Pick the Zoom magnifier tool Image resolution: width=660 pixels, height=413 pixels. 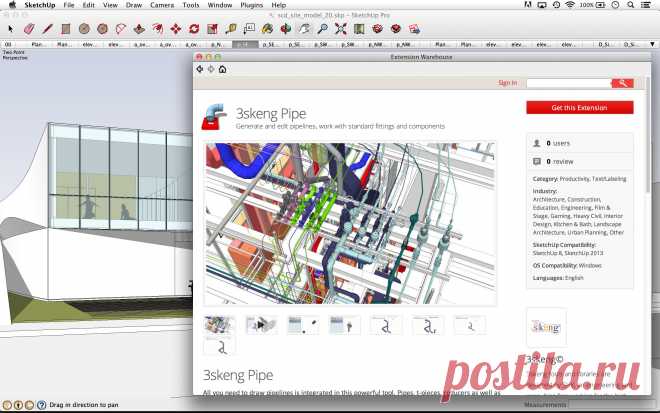coord(322,29)
